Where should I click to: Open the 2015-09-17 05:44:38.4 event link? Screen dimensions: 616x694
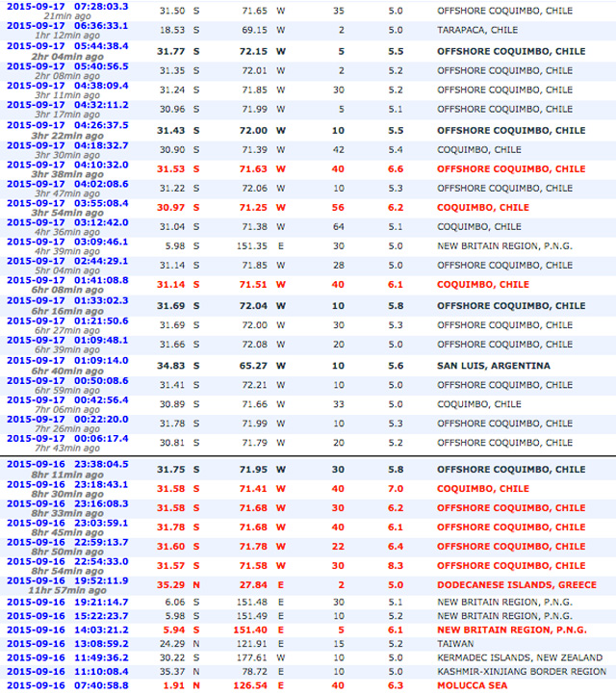(x=67, y=46)
